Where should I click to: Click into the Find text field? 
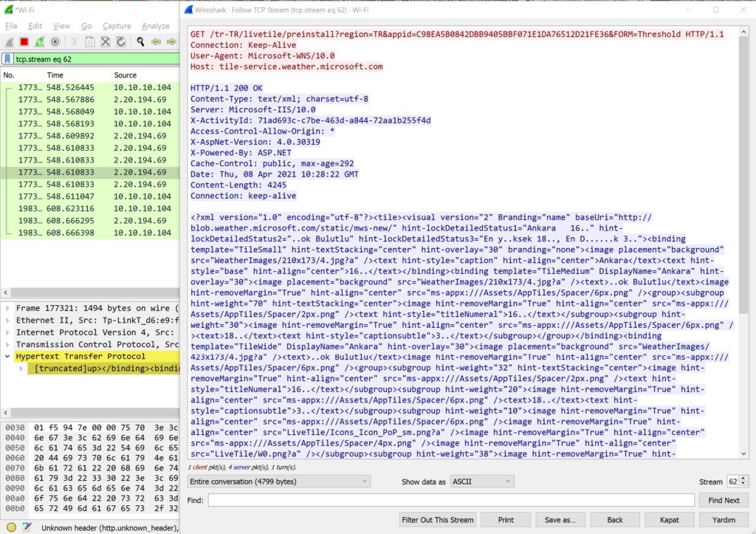pyautogui.click(x=451, y=500)
